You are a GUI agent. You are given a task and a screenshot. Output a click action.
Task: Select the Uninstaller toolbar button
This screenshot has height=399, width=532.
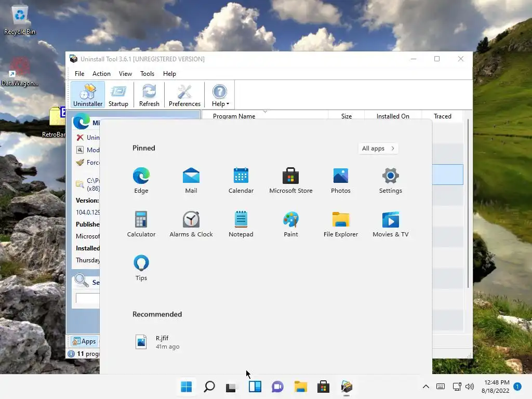click(88, 95)
